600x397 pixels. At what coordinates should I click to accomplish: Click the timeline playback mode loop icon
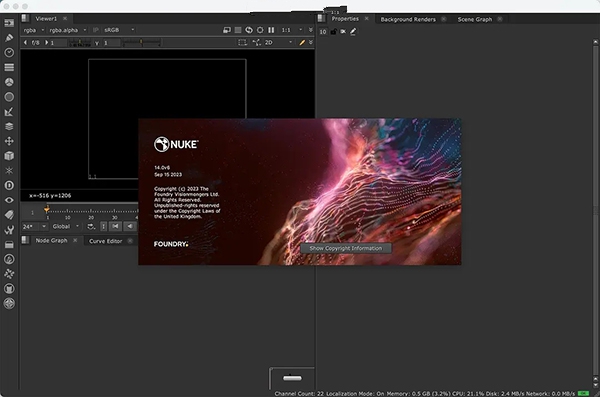(x=91, y=227)
